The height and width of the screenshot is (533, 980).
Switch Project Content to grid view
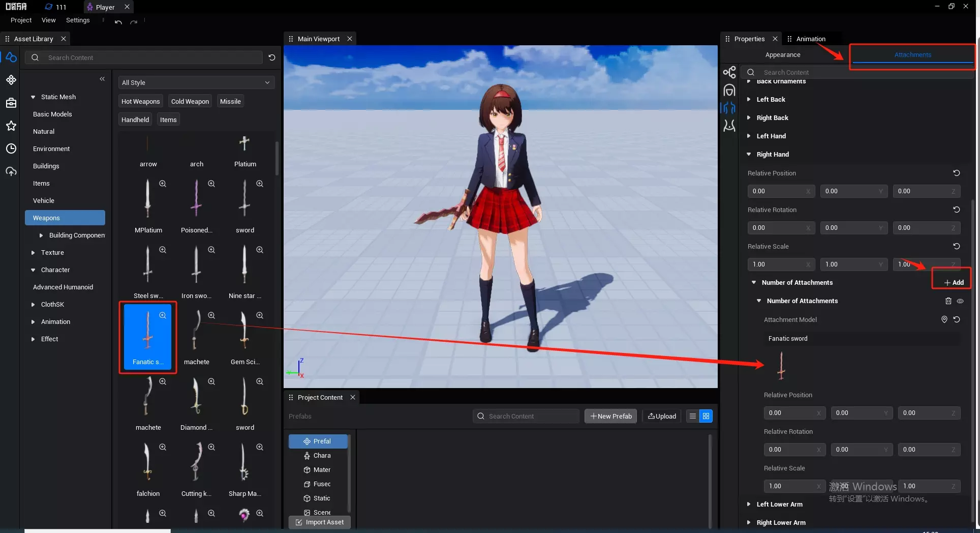point(706,416)
